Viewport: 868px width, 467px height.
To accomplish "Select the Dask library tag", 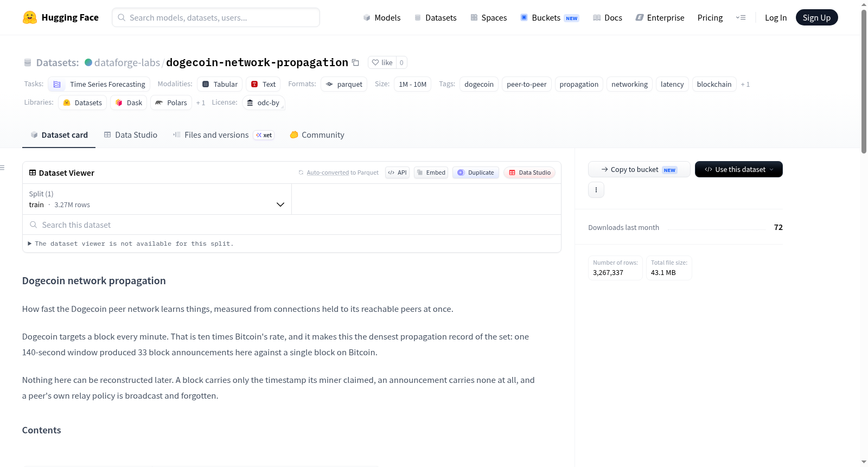I will click(129, 103).
